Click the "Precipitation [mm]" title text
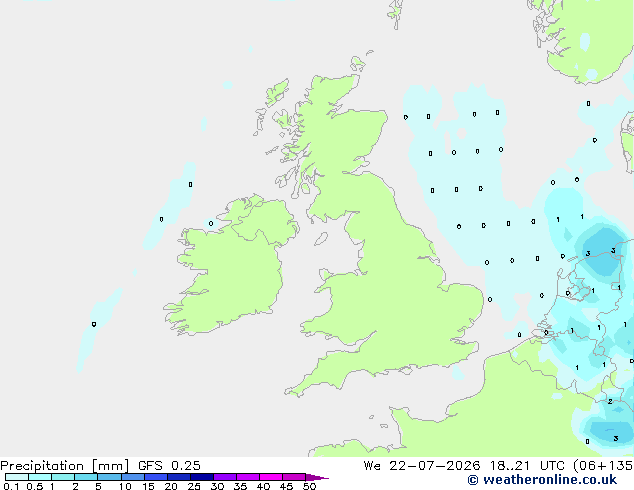 pyautogui.click(x=65, y=466)
